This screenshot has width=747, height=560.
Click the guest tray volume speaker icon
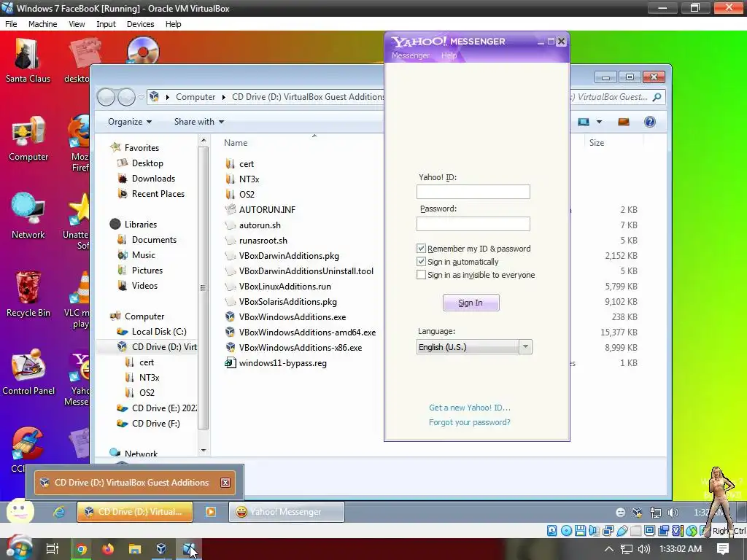tap(673, 513)
